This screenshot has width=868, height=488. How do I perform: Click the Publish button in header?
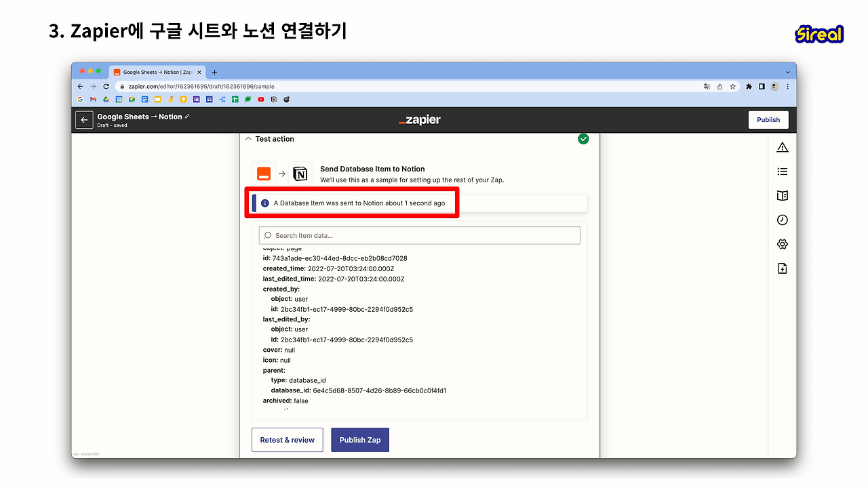(x=768, y=120)
